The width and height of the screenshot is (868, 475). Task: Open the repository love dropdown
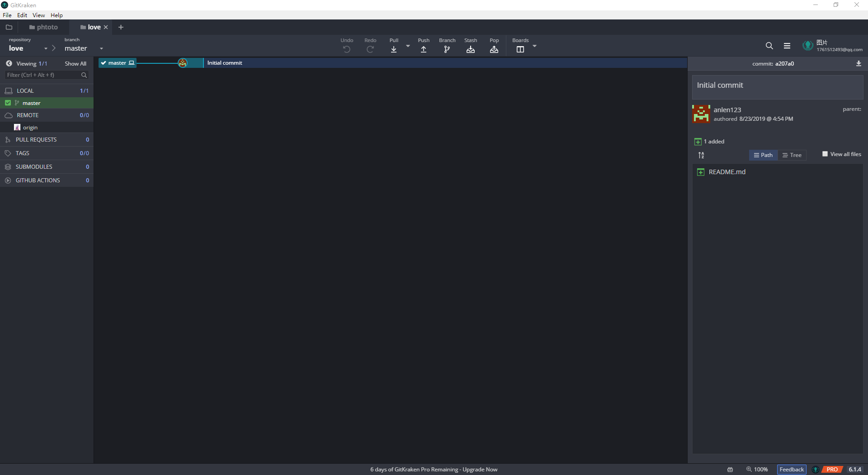coord(46,48)
